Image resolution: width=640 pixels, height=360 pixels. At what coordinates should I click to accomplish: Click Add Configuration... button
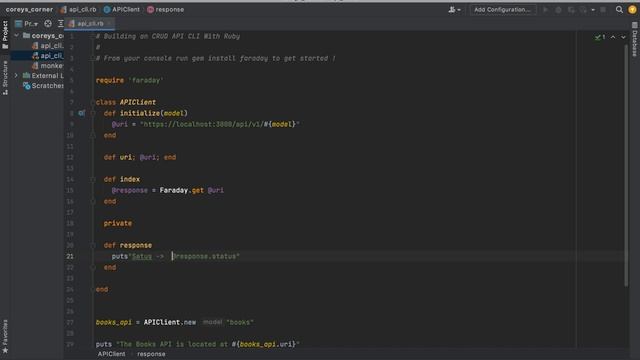(x=502, y=9)
